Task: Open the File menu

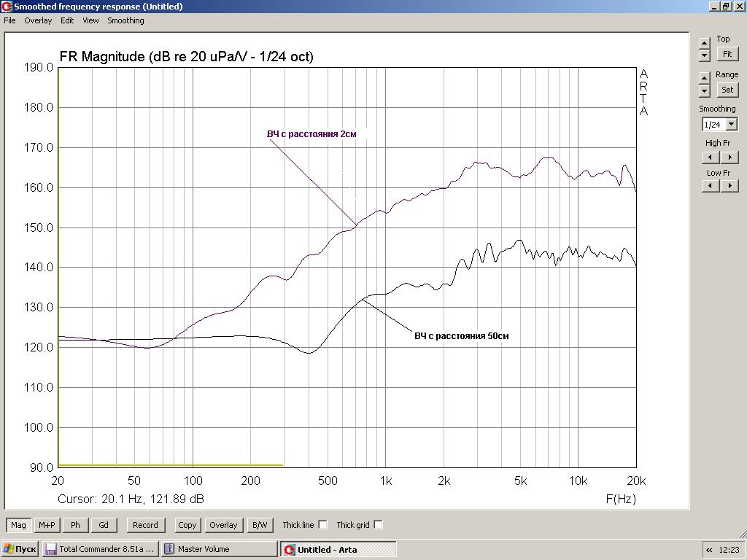Action: click(x=9, y=20)
